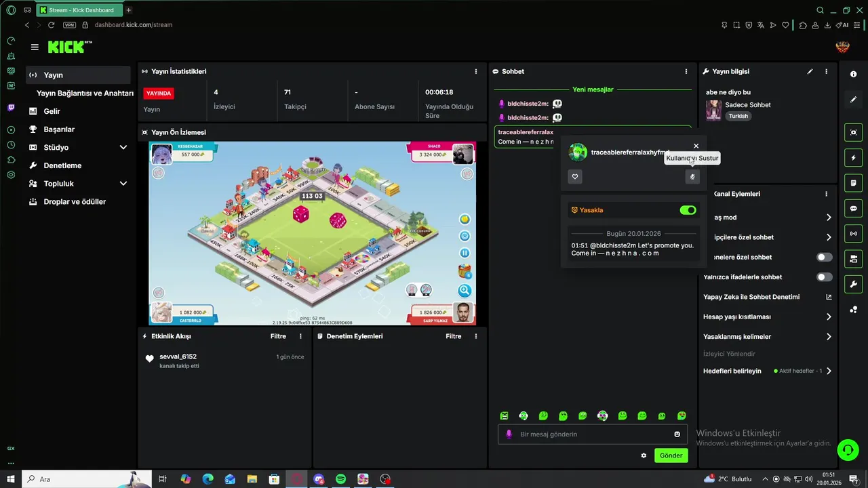Click the profile avatar at top right
Viewport: 868px width, 488px height.
click(842, 47)
